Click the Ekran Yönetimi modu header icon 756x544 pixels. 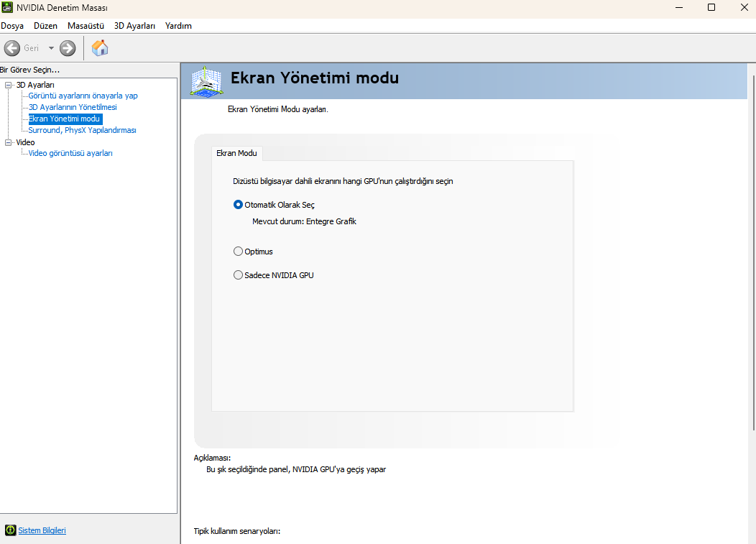click(206, 81)
